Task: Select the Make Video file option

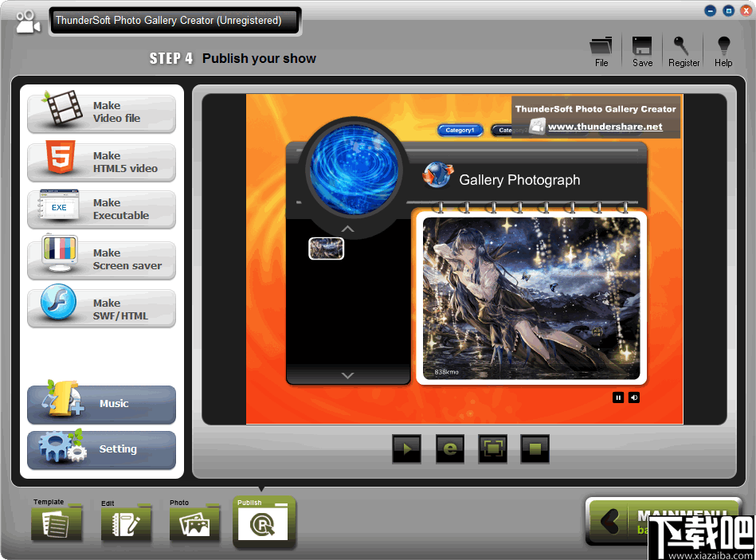Action: pos(101,113)
